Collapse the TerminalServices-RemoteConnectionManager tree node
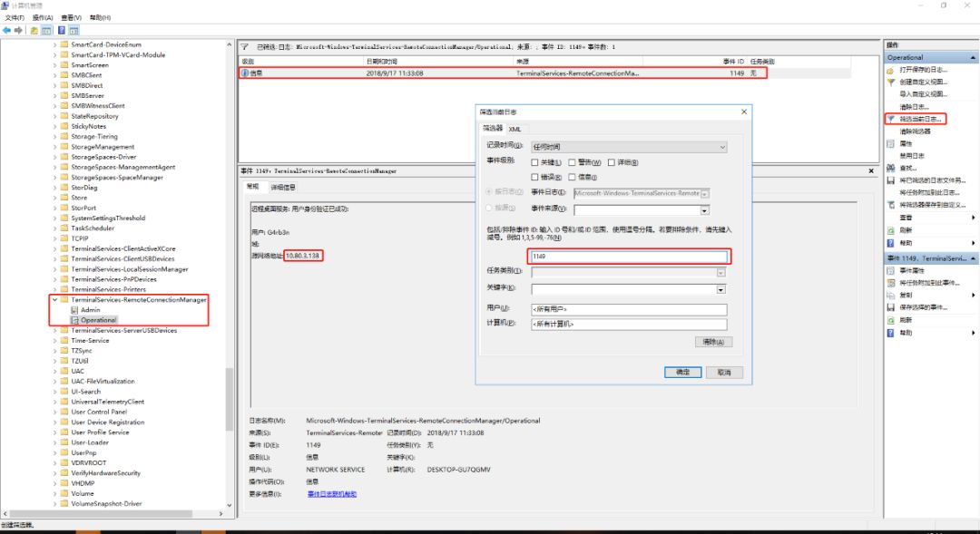Viewport: 980px width, 534px height. [55, 300]
